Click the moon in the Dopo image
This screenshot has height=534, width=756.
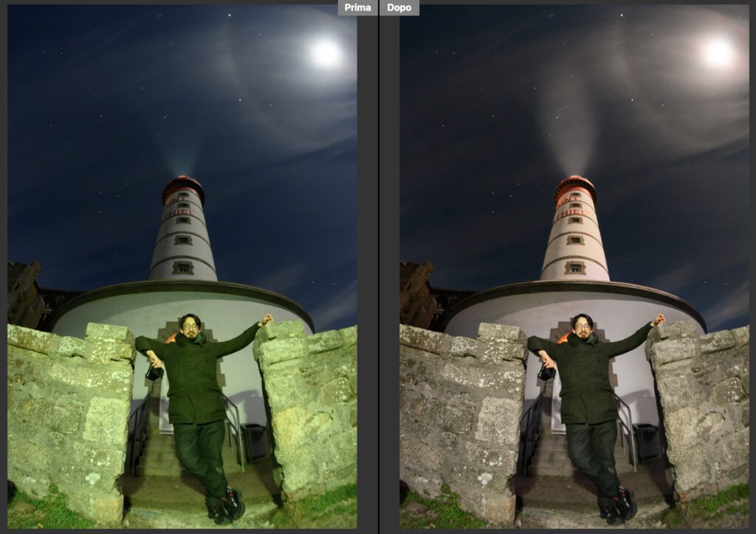point(717,53)
